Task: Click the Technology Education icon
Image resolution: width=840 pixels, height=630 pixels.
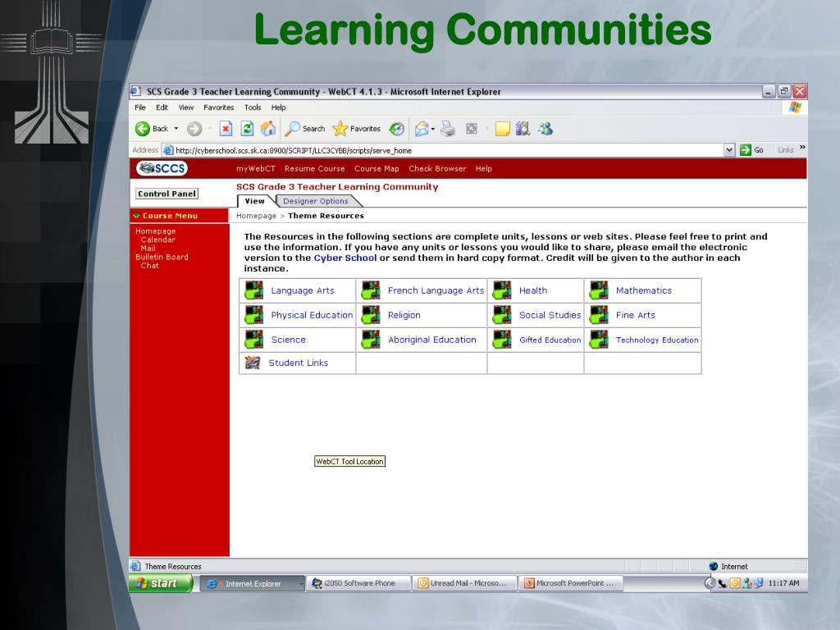Action: (x=599, y=340)
